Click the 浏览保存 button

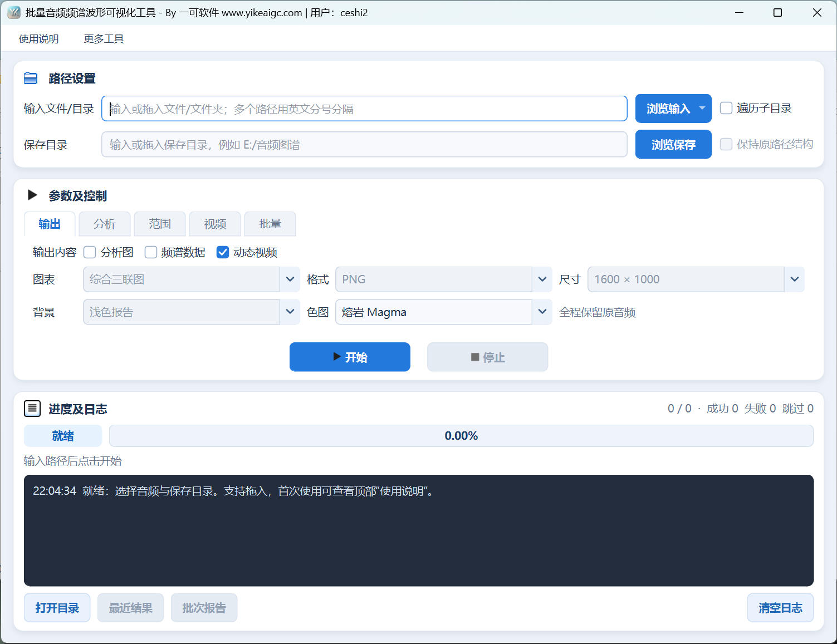[673, 144]
